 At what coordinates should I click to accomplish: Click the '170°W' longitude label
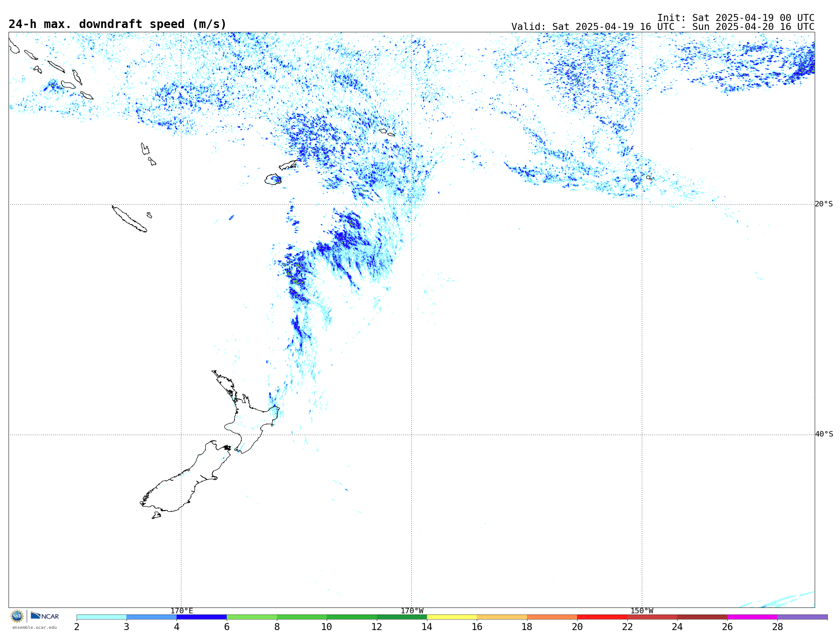pyautogui.click(x=412, y=611)
